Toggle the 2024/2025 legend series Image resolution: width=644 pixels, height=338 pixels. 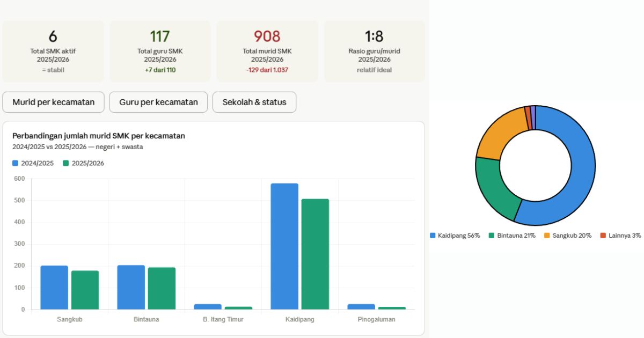coord(33,163)
